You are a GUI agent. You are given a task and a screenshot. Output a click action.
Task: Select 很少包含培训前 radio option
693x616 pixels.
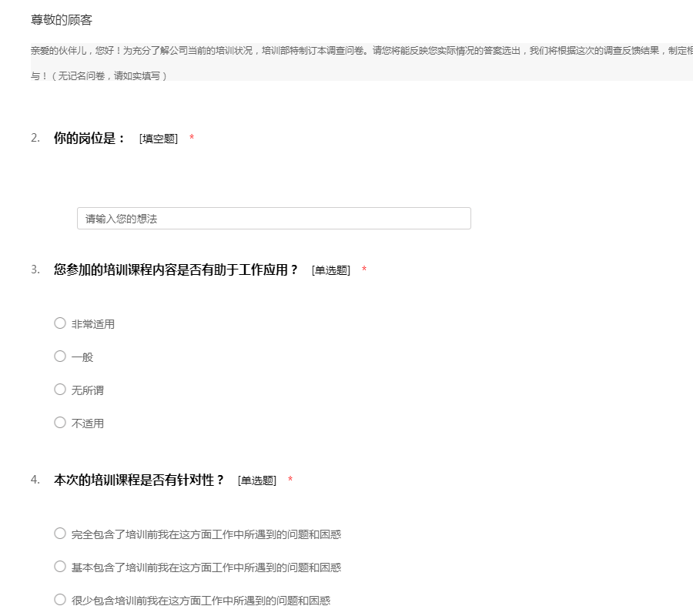coord(60,600)
